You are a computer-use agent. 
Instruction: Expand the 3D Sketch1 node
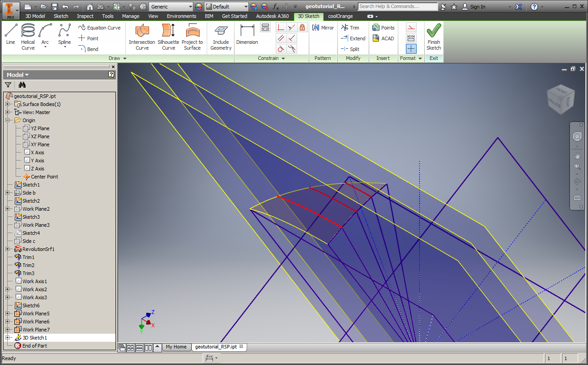click(7, 338)
